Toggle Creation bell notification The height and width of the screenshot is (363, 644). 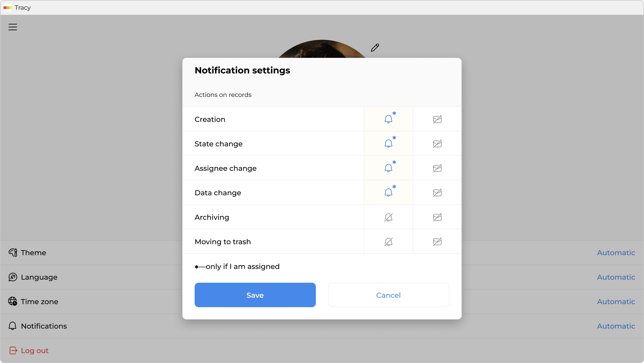click(388, 119)
